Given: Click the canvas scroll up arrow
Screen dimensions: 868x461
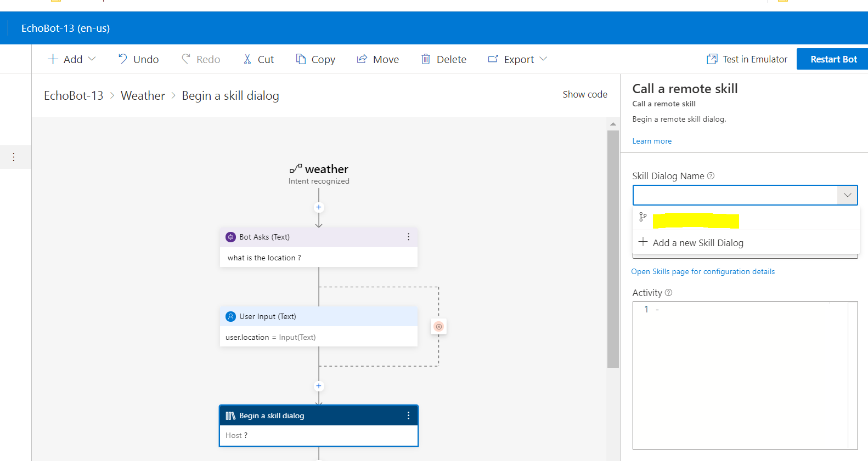Looking at the screenshot, I should point(613,124).
